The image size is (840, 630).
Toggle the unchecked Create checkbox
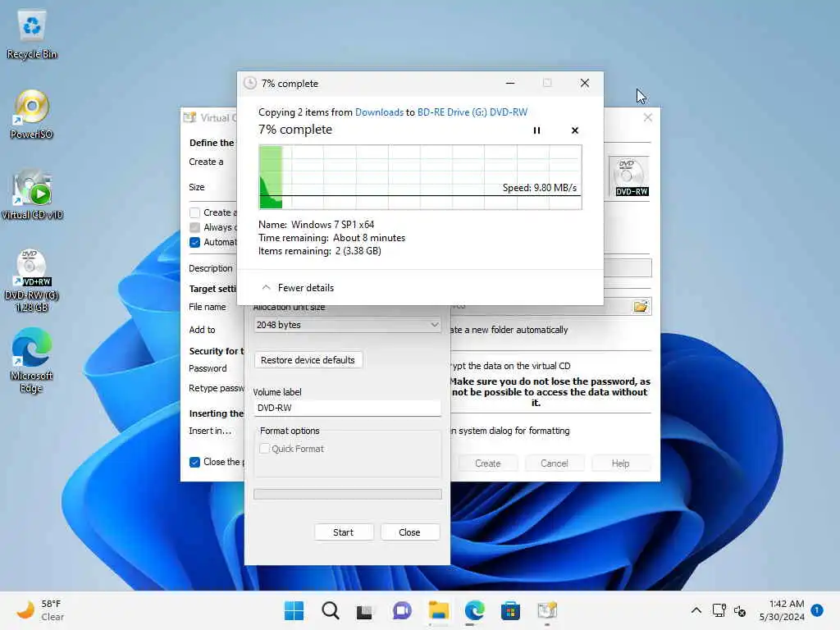[195, 212]
